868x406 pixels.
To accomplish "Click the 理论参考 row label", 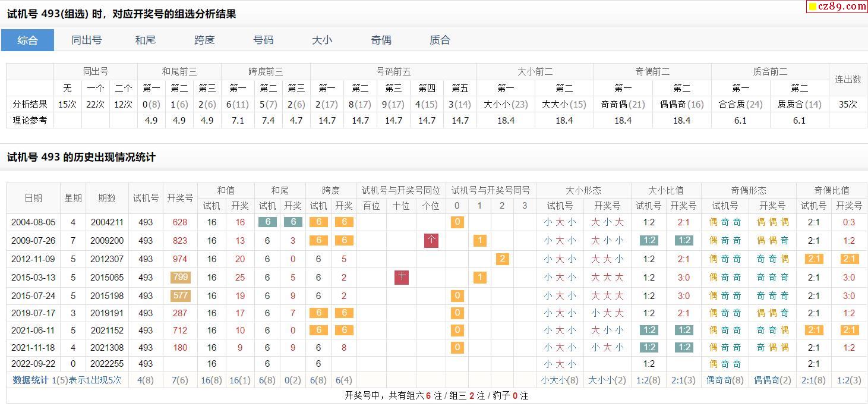I will tap(30, 120).
